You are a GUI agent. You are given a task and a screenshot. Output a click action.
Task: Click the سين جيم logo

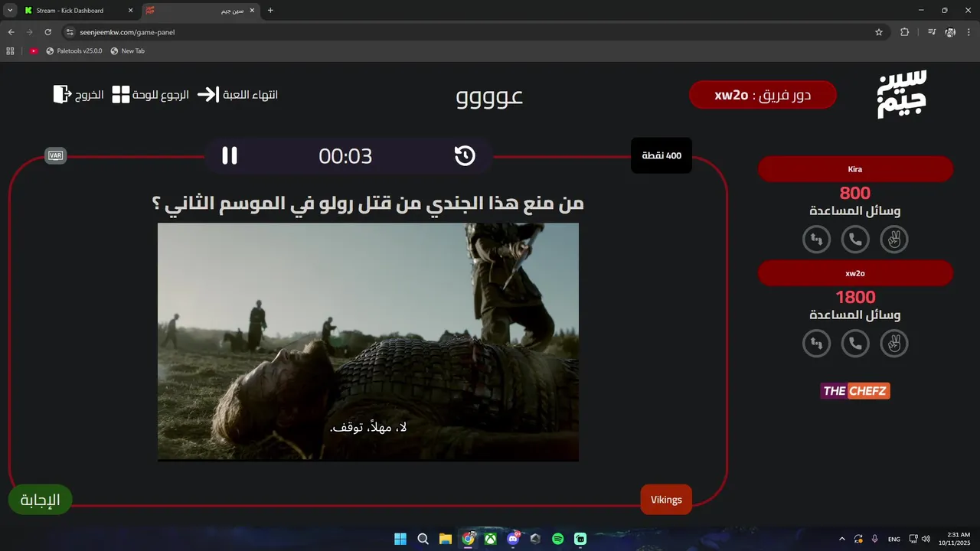[902, 94]
